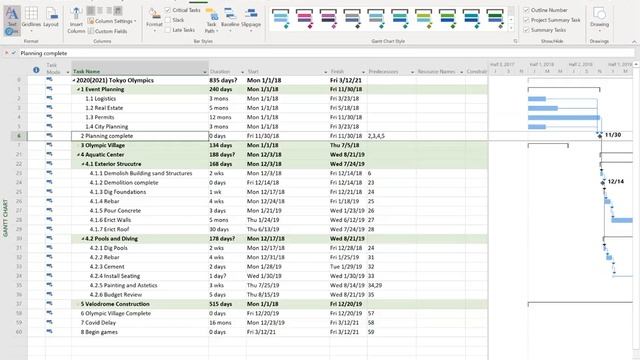Cancel entry with the X in entry bar
Screen dimensions: 640x360
(x=7, y=53)
